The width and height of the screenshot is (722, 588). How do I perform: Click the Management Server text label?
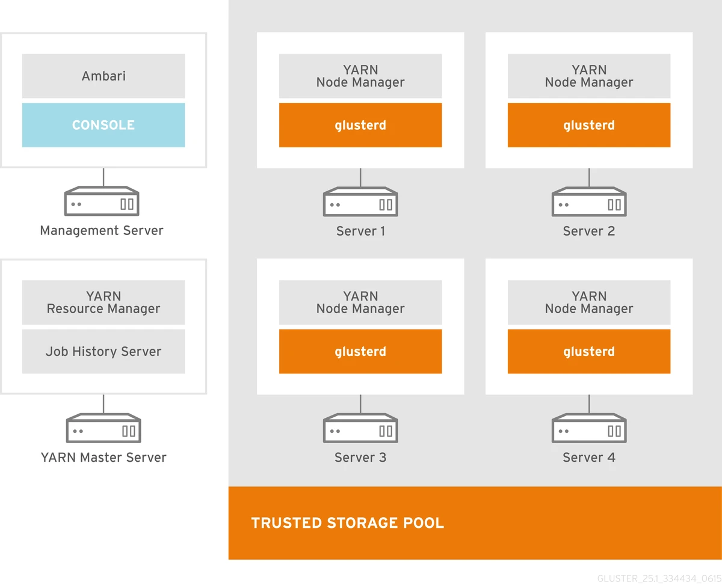[x=102, y=231]
